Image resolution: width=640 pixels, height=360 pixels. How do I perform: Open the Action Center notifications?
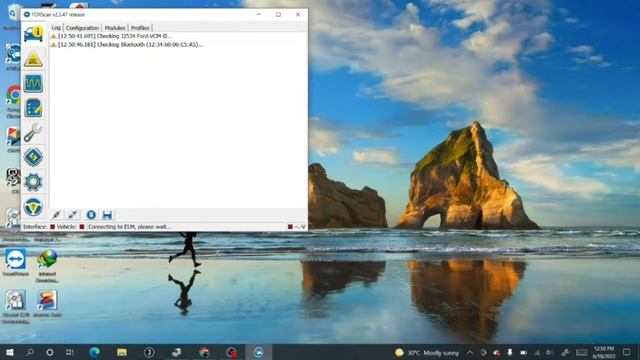point(627,352)
